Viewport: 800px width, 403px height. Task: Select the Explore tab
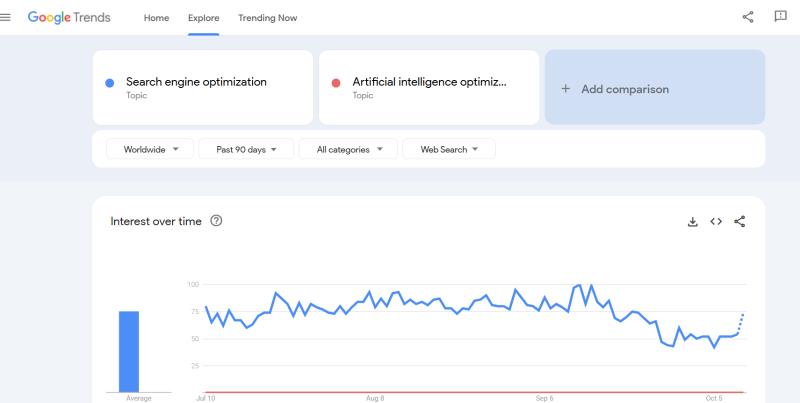(x=203, y=18)
